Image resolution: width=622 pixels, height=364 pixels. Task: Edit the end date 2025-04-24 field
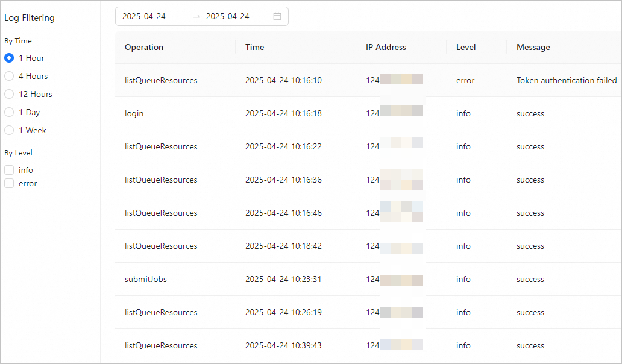click(228, 16)
